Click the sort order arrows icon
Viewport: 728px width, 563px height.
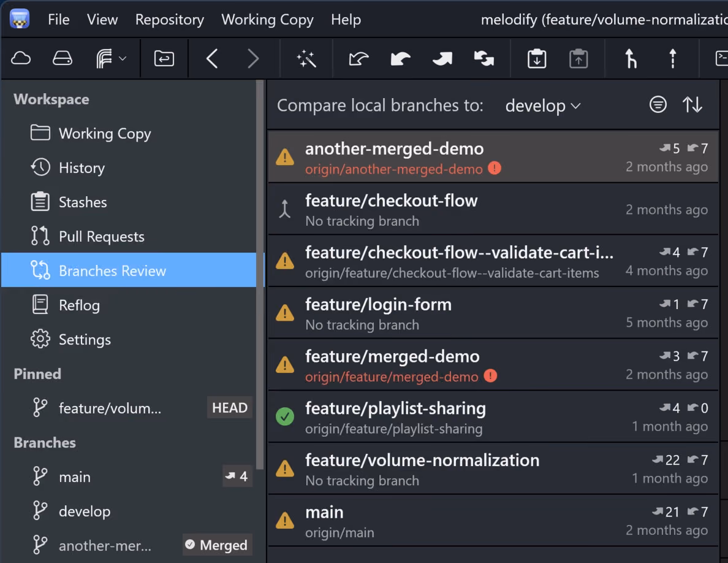(692, 104)
